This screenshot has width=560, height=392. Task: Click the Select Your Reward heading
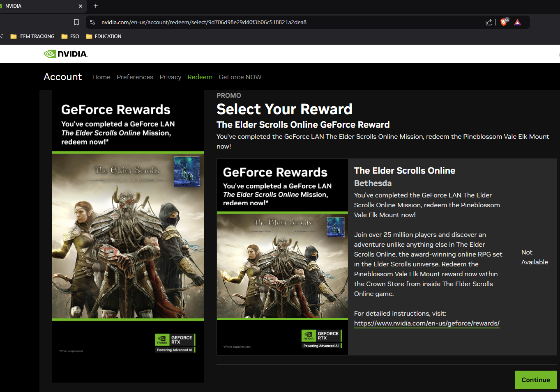284,109
